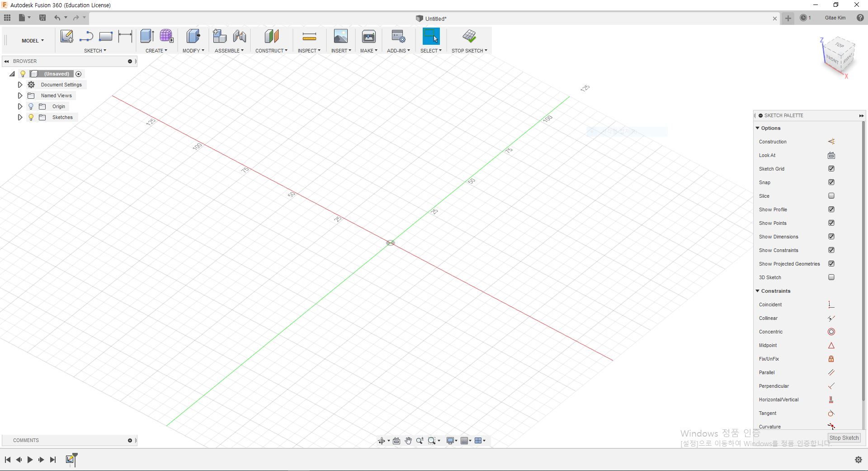Click the sketch feature in the timeline
Screen dimensions: 868x471
pos(70,459)
